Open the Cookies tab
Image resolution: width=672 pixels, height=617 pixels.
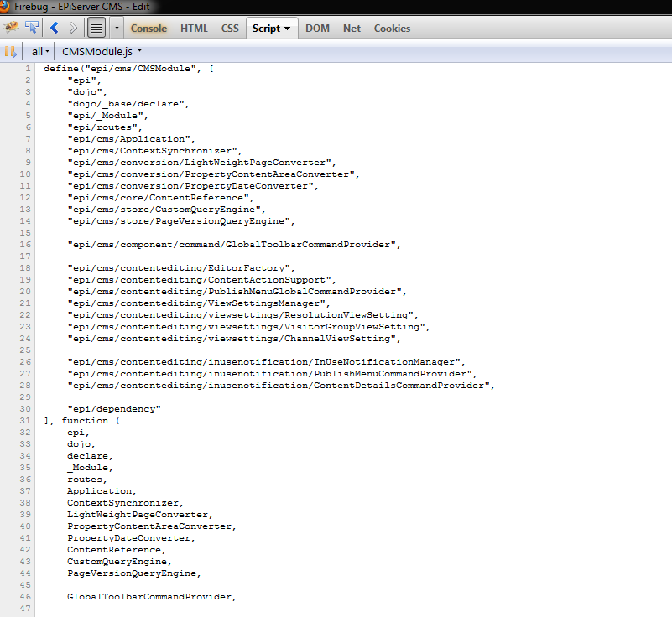(x=392, y=29)
